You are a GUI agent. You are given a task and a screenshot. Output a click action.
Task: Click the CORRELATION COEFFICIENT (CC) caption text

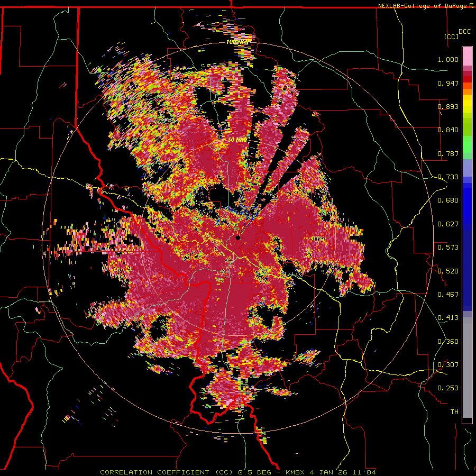pos(167,472)
